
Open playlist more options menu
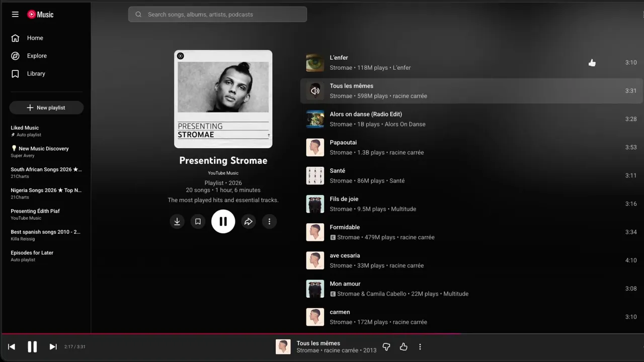(x=269, y=222)
